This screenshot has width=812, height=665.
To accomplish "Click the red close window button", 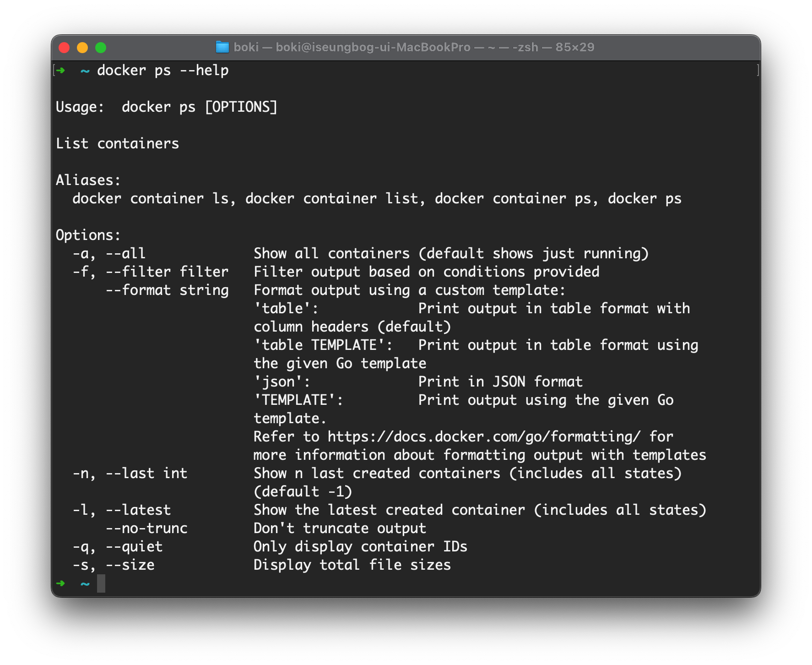I will [64, 48].
